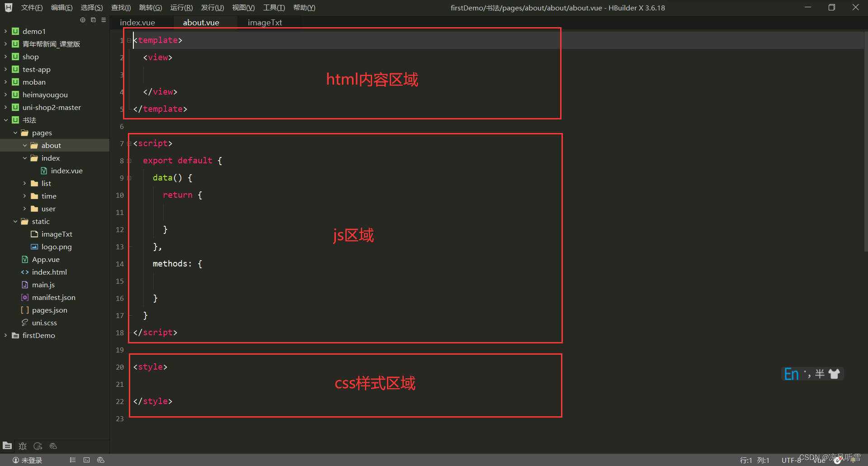Collapse the index folder arrow

tap(24, 158)
